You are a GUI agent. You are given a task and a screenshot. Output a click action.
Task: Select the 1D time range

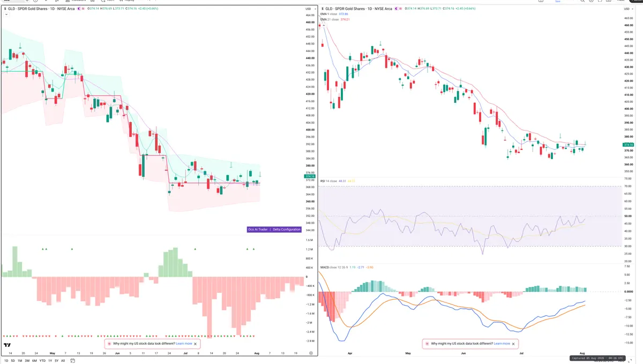[x=6, y=361]
